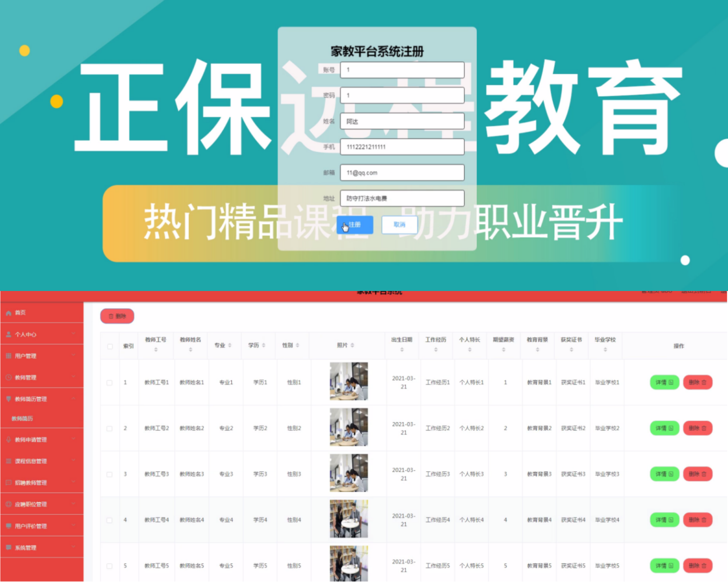Click the icon beside 用户评价管理
The width and height of the screenshot is (728, 582).
coord(9,526)
